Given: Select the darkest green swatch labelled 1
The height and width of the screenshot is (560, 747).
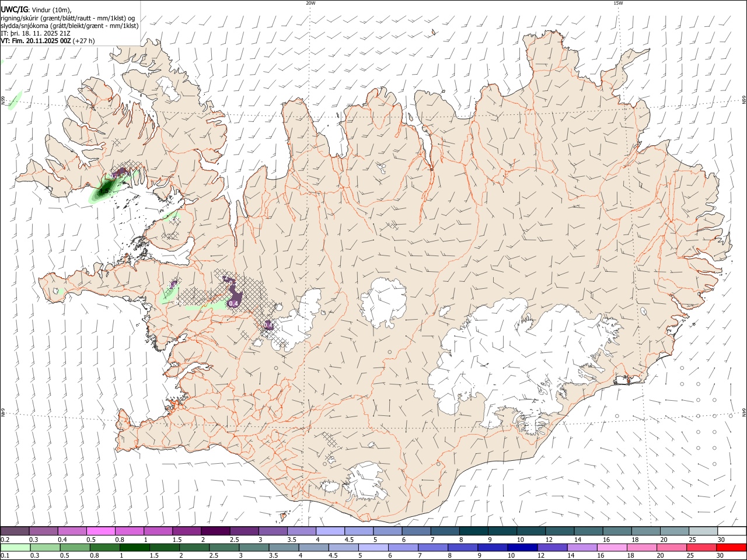Looking at the screenshot, I should click(x=135, y=547).
